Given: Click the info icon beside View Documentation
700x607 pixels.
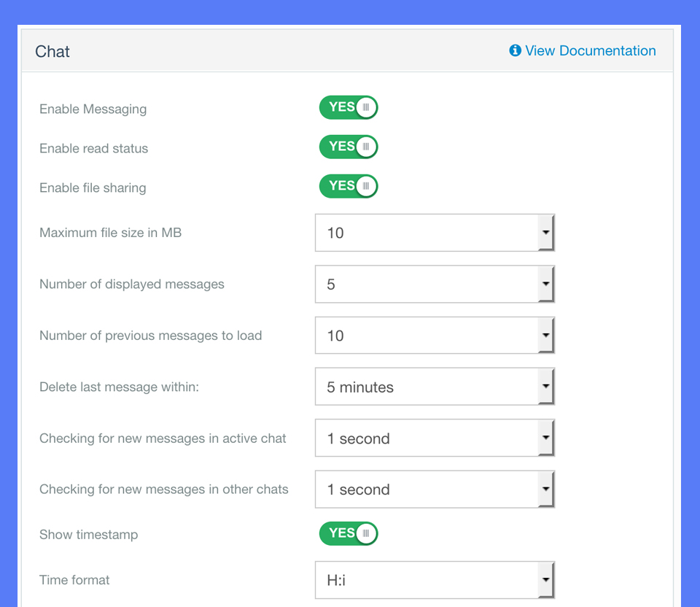Looking at the screenshot, I should click(x=516, y=50).
